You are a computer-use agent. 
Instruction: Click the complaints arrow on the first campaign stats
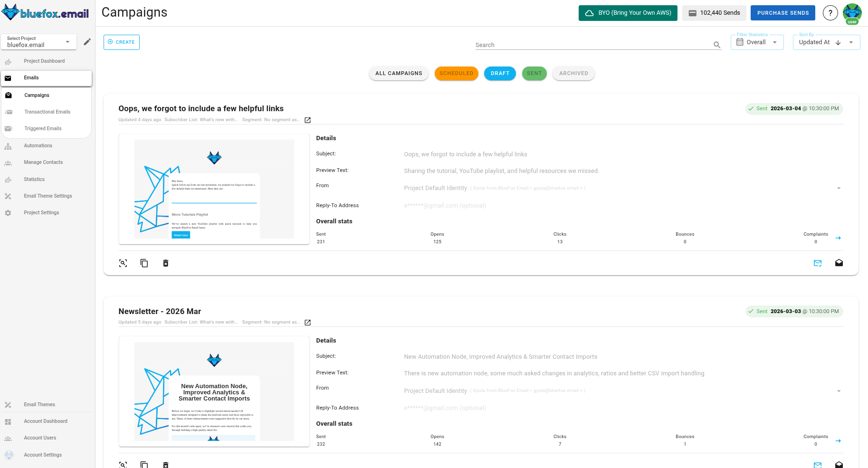click(x=839, y=238)
